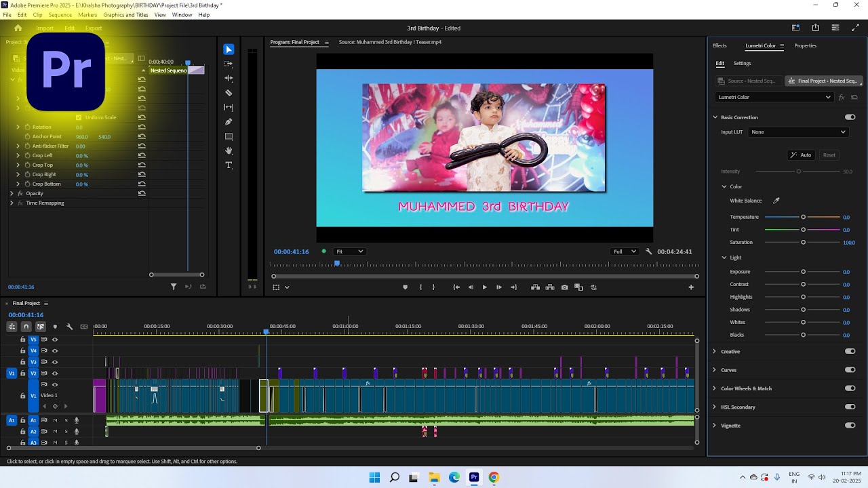The width and height of the screenshot is (868, 488).
Task: Toggle the Curves section switch
Action: [x=850, y=370]
